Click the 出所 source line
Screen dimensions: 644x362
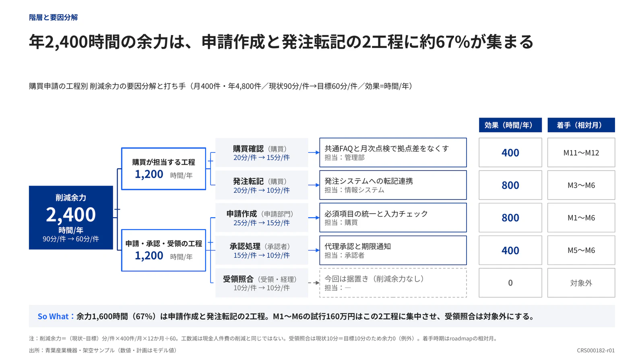click(104, 350)
